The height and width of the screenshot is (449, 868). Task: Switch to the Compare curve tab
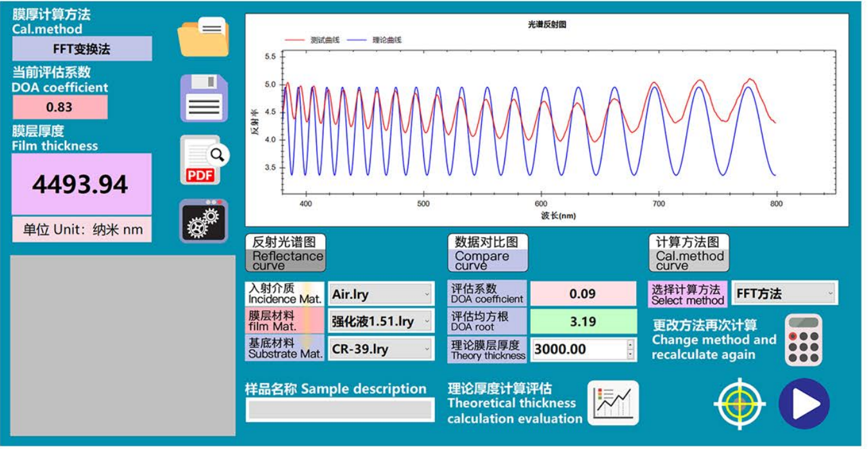(x=488, y=253)
